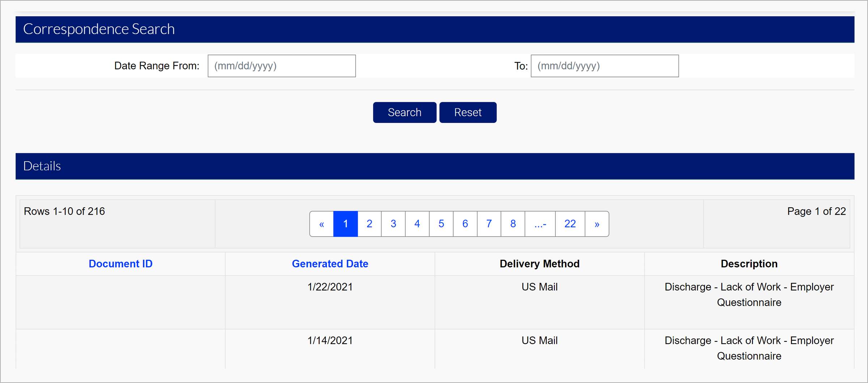Click the To date input field
Screen dimensions: 868x383
coord(604,66)
